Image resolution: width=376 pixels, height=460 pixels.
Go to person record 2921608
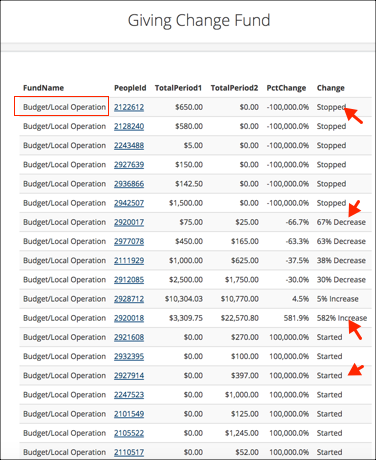click(129, 337)
